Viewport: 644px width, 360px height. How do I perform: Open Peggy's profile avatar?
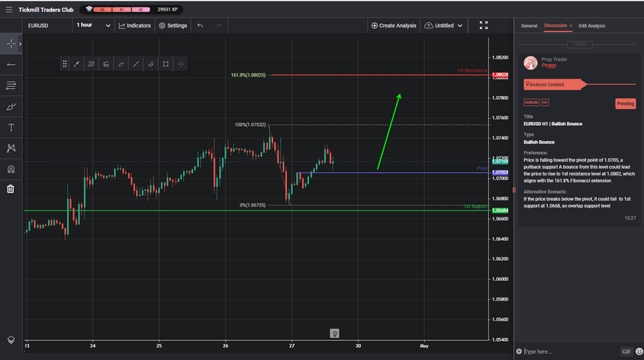[x=530, y=63]
